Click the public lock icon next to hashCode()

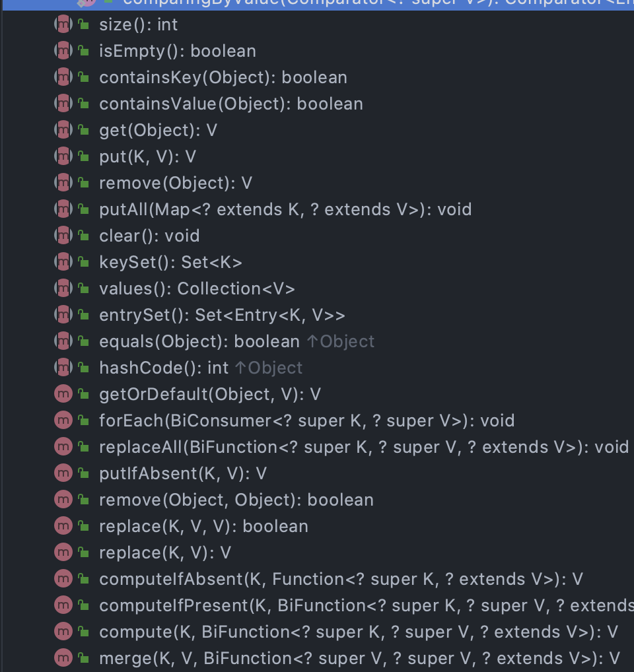84,368
